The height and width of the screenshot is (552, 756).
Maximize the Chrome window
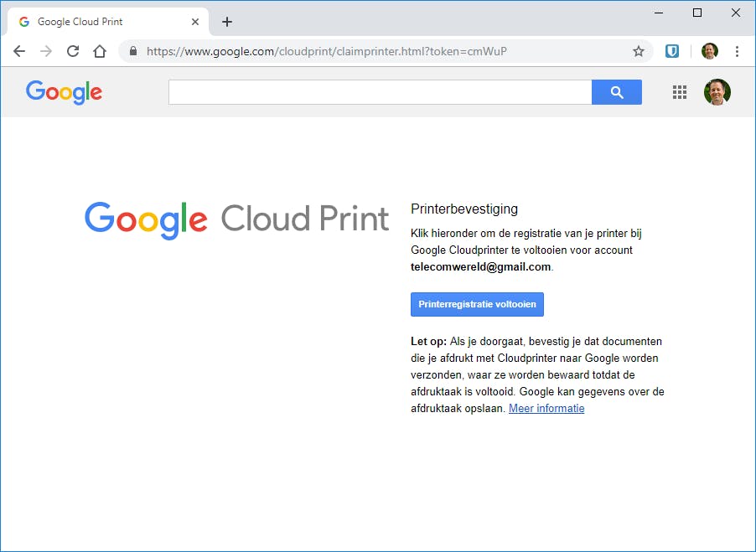click(x=697, y=13)
